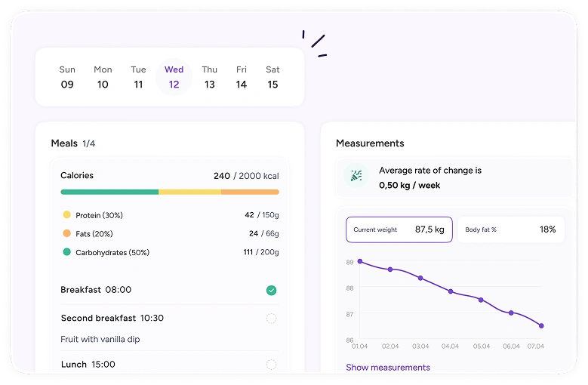Image resolution: width=588 pixels, height=385 pixels.
Task: Open the Show measurements link
Action: point(388,368)
